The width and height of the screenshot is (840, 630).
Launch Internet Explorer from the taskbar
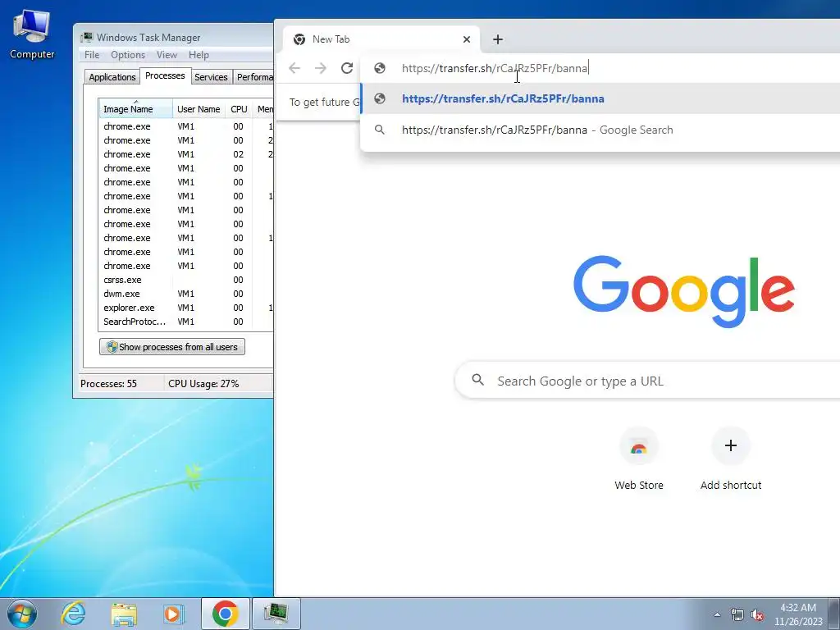pos(73,614)
